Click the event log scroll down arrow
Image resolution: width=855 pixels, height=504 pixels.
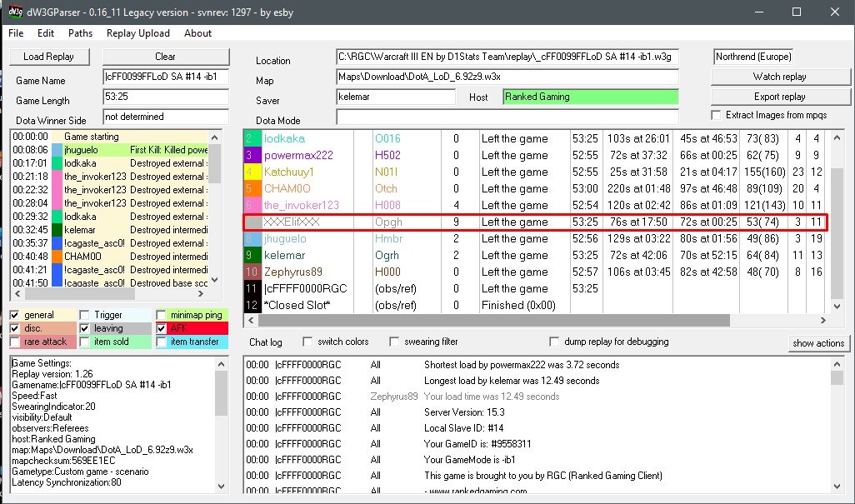pyautogui.click(x=214, y=280)
